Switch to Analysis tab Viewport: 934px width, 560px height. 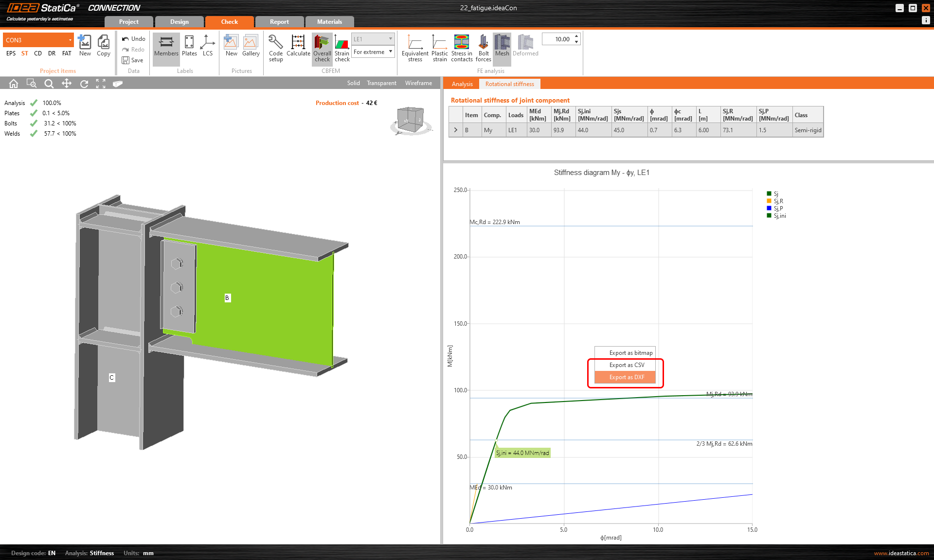point(462,84)
